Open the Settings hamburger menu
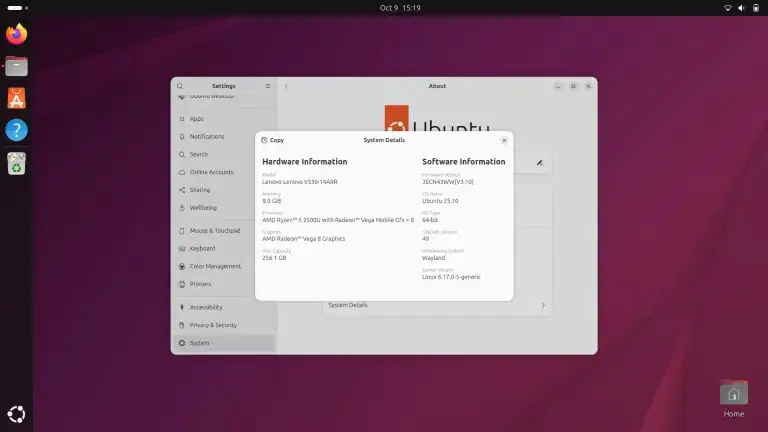 tap(267, 86)
